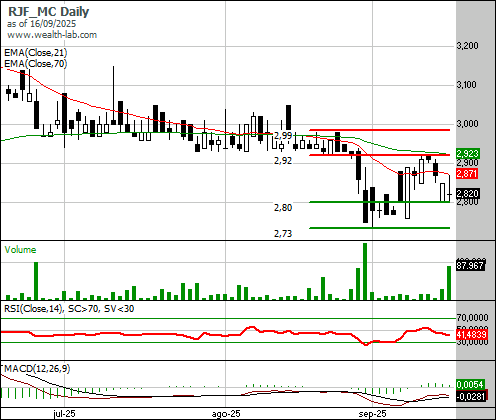Screen dimensions: 496x420
Task: Click the 87.967 volume value tag
Action: (x=470, y=265)
